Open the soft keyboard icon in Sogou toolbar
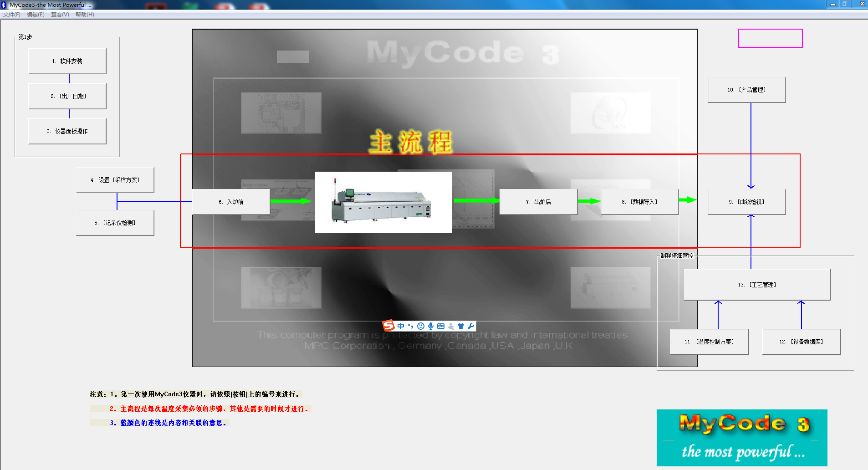 (441, 325)
